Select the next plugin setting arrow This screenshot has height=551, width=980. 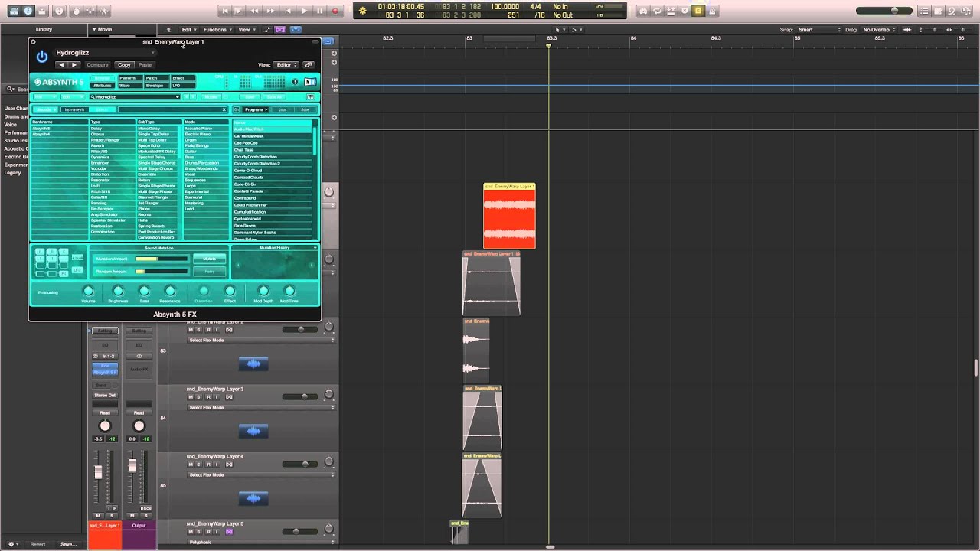[73, 65]
